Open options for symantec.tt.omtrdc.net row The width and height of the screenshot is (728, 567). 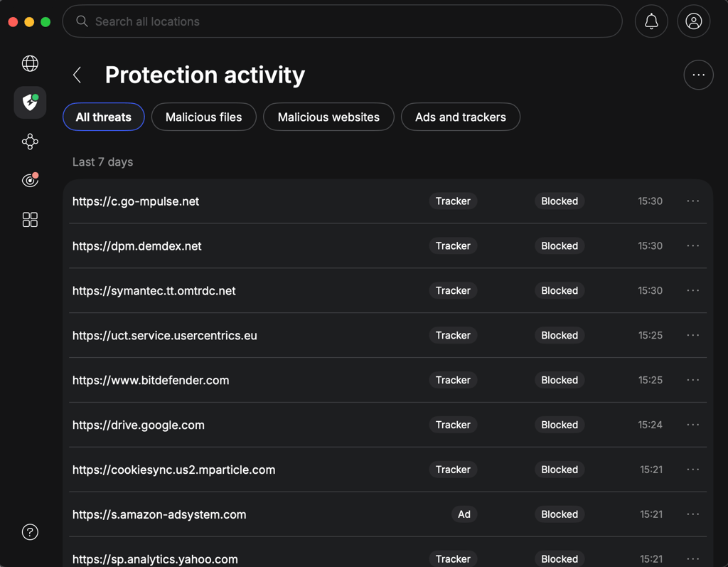pyautogui.click(x=692, y=290)
